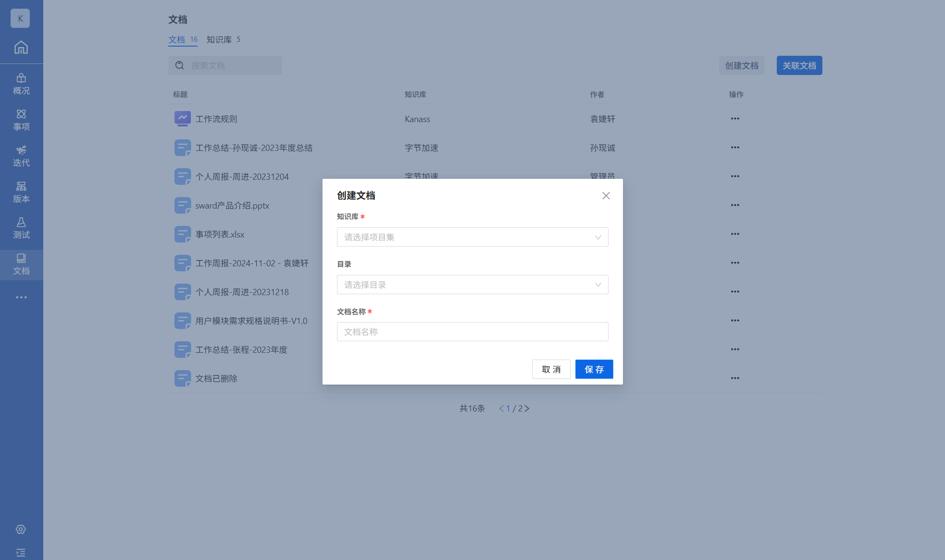This screenshot has width=945, height=560.
Task: Click the 文档名称 input field
Action: point(472,332)
